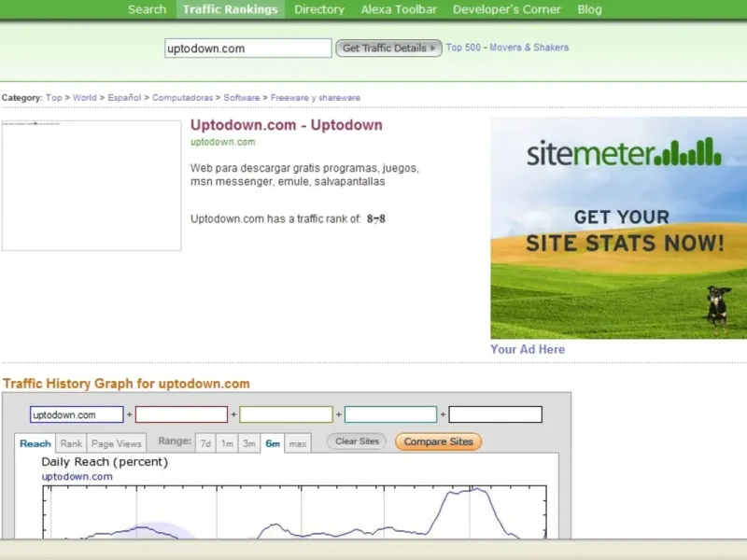The image size is (747, 560).
Task: Focus the blue graph site field uptodown.com
Action: [x=77, y=414]
